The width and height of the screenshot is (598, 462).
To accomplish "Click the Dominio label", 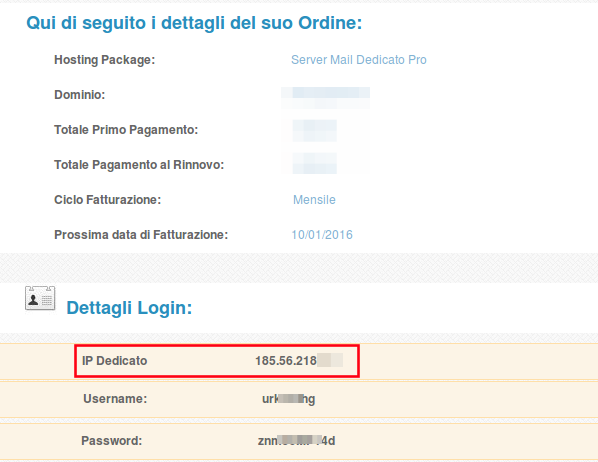I will click(x=80, y=95).
